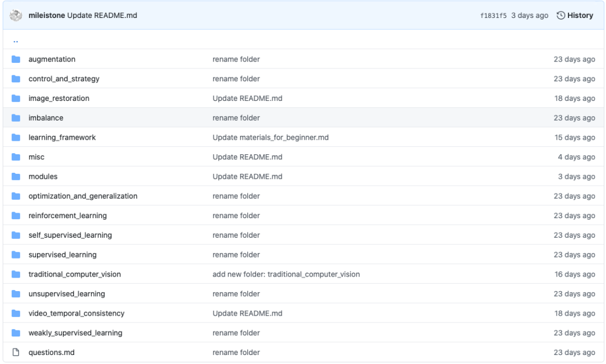This screenshot has width=606, height=364.
Task: Click add new folder: traditional_computer_vision commit
Action: click(x=286, y=274)
